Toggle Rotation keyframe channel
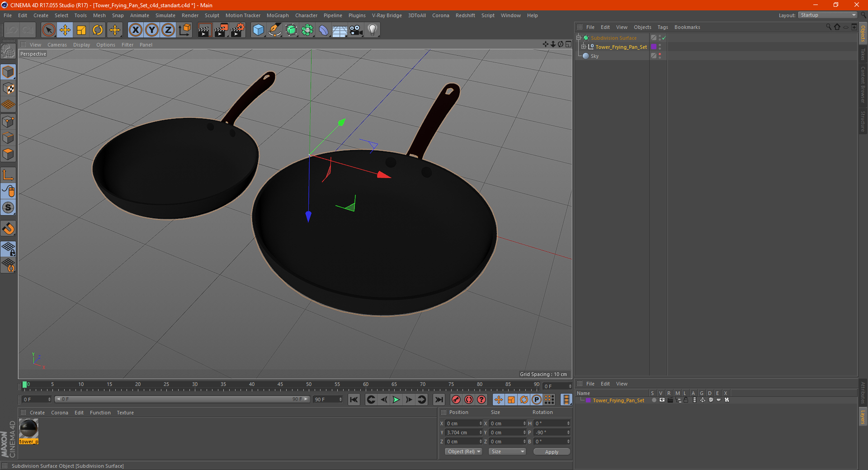The width and height of the screenshot is (868, 470). [524, 399]
